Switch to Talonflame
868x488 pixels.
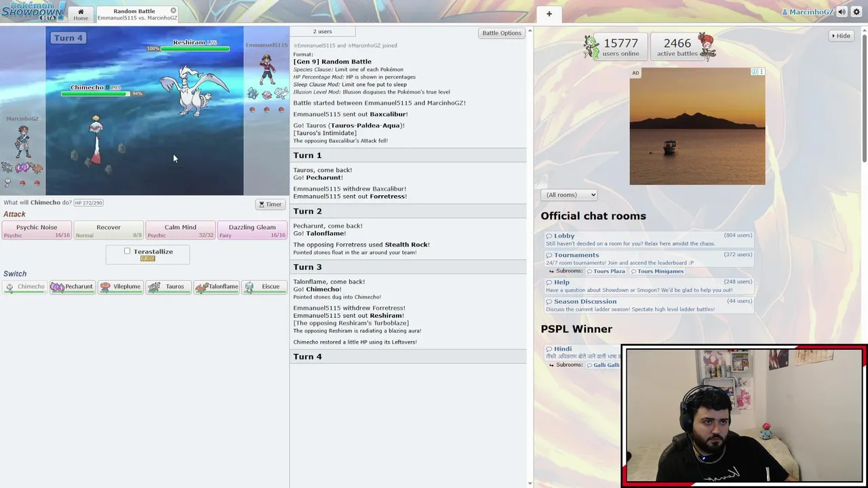click(216, 287)
